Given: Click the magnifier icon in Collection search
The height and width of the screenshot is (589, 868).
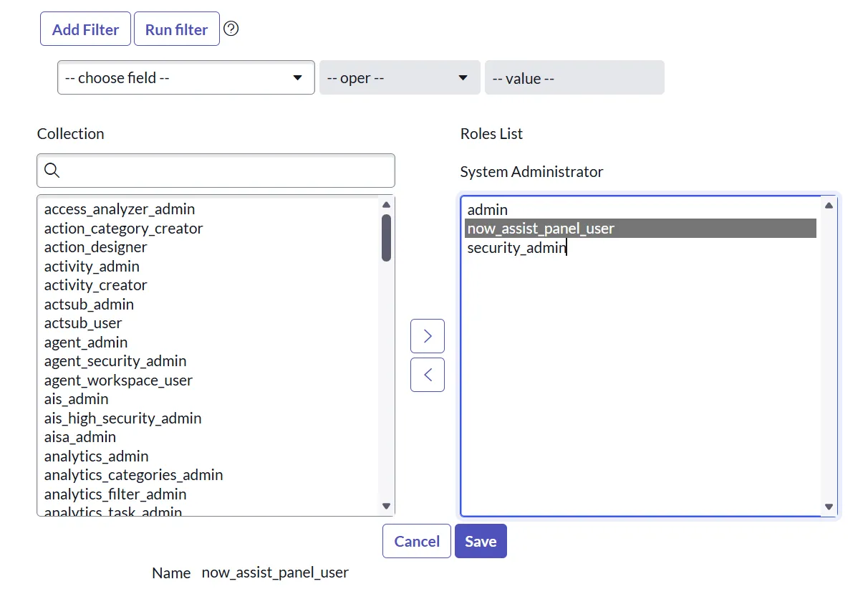Looking at the screenshot, I should 52,171.
